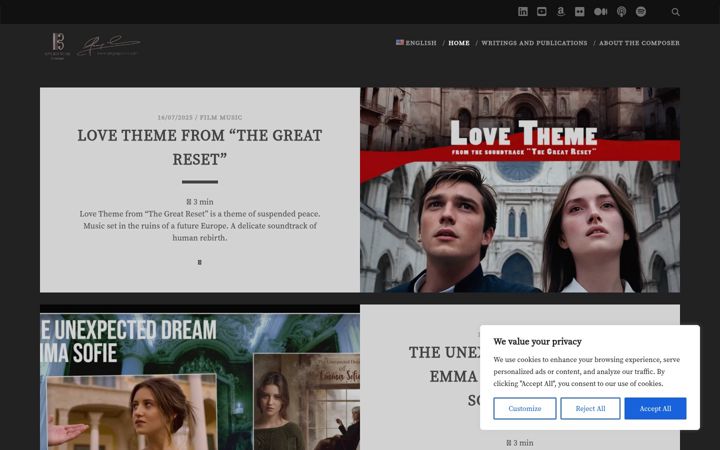Open the partially hidden Unexpected Dream post title

tap(443, 377)
